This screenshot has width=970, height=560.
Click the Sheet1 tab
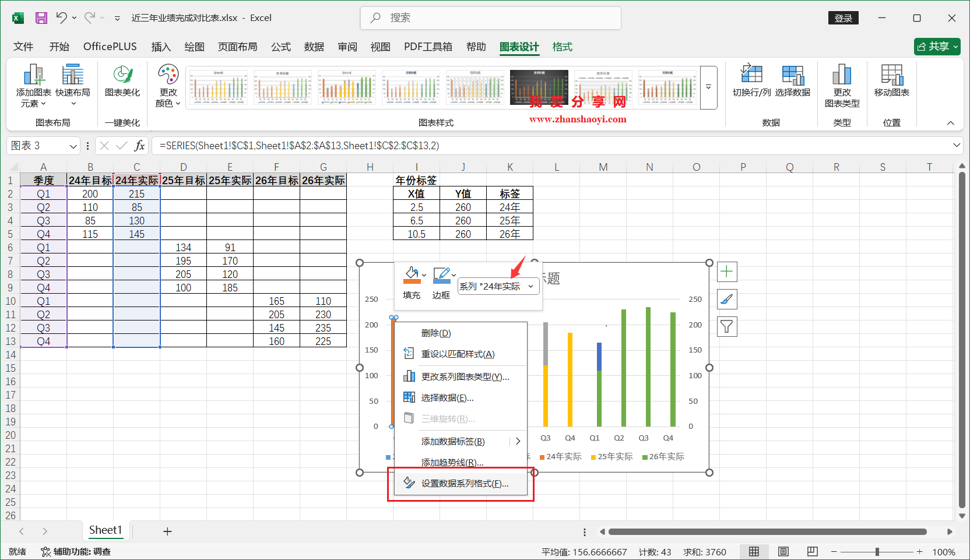point(106,530)
